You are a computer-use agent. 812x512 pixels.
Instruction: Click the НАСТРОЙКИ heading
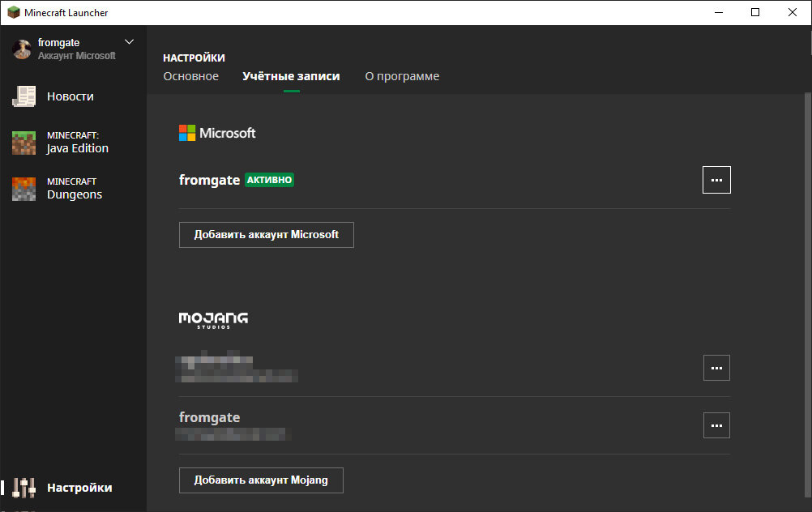[x=194, y=58]
